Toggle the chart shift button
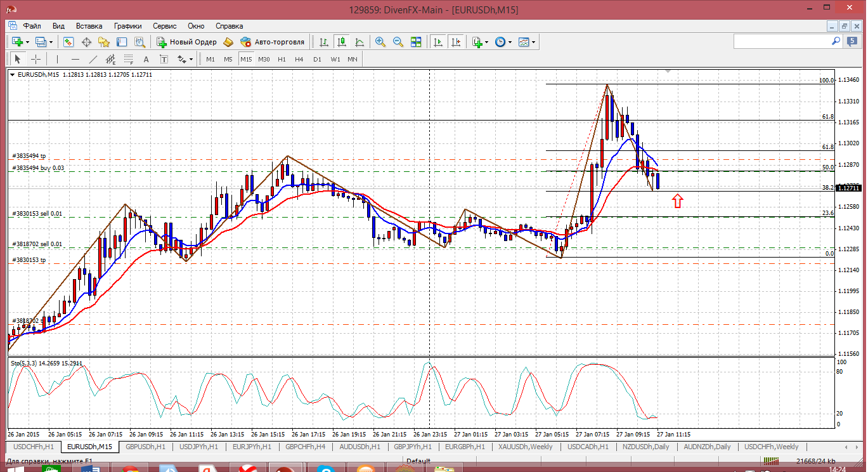Viewport: 868px width, 472px height. [455, 42]
